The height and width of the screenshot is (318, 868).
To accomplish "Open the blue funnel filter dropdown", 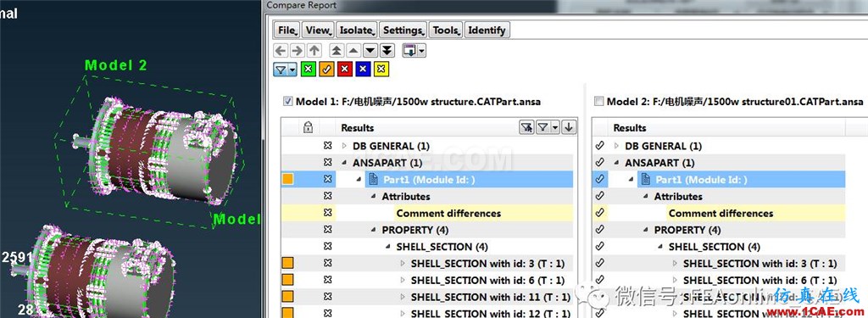I will (286, 70).
